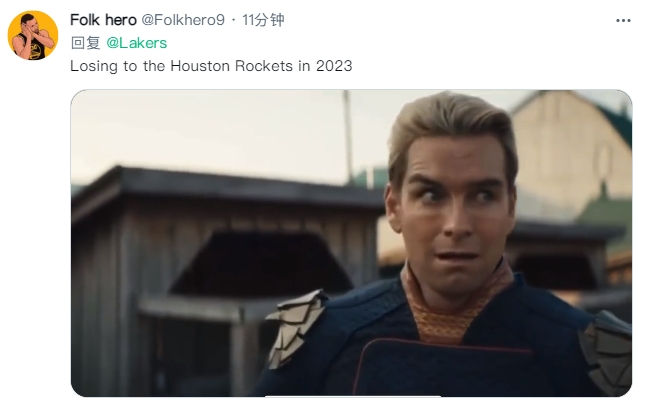
Task: Open the @Lakers mention link
Action: pos(137,43)
